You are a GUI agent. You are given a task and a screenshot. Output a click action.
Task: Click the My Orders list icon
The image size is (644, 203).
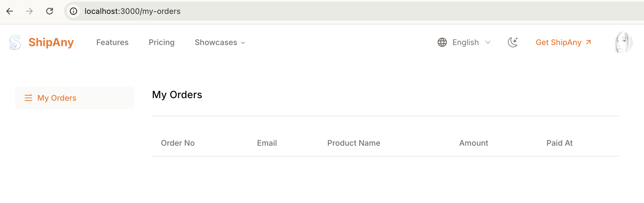click(28, 98)
